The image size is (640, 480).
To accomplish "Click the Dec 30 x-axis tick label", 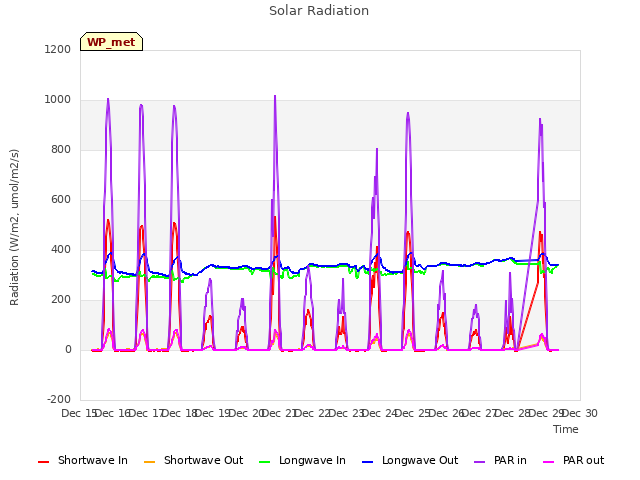I will pyautogui.click(x=580, y=413).
